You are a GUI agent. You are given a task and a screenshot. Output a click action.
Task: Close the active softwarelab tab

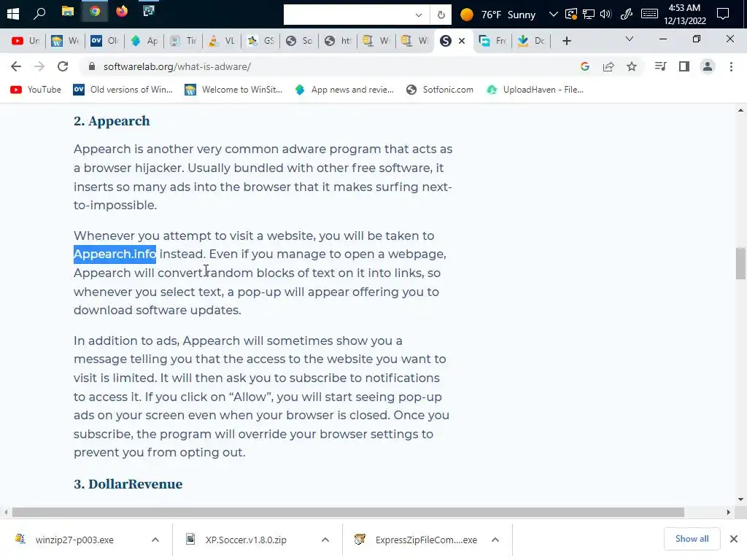[462, 41]
